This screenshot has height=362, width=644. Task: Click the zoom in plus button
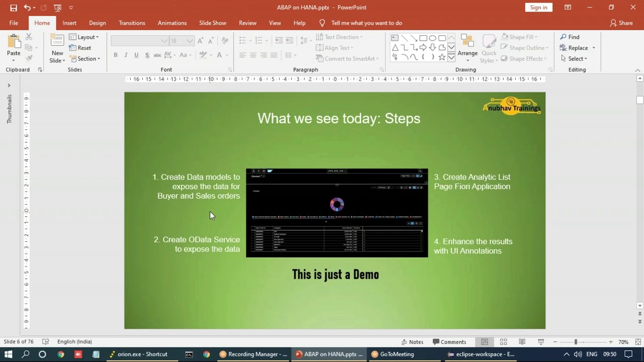[x=611, y=342]
